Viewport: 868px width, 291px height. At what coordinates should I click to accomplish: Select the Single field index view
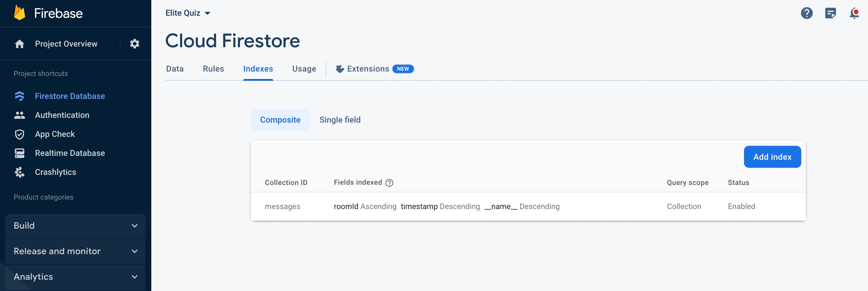[340, 120]
